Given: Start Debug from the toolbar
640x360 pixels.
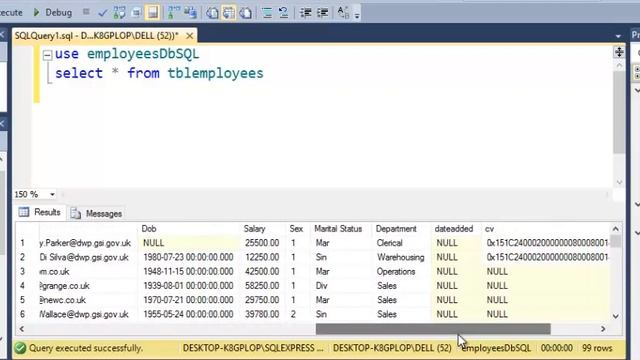Looking at the screenshot, I should pyautogui.click(x=53, y=13).
